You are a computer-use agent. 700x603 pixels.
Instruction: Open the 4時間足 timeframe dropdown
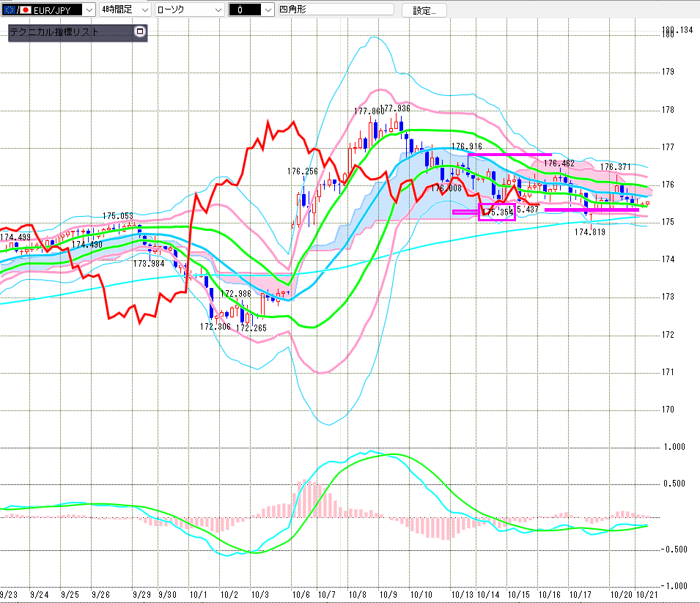(x=144, y=10)
